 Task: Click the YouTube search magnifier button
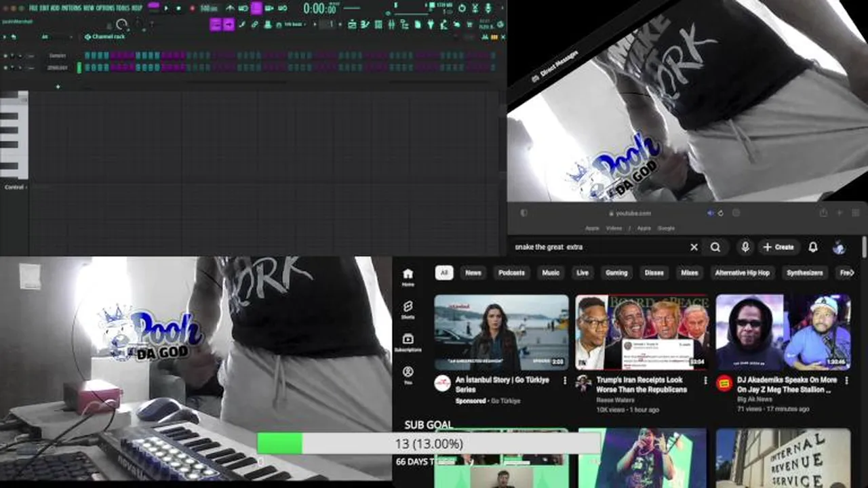[x=715, y=247]
